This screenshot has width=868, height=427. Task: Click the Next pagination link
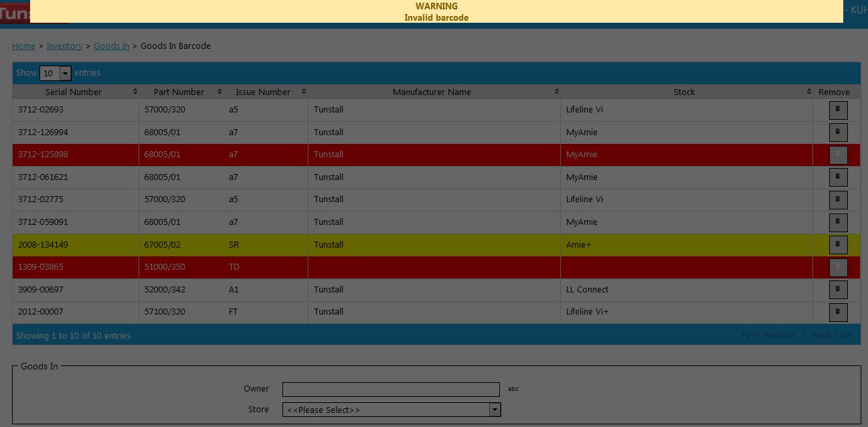point(820,335)
